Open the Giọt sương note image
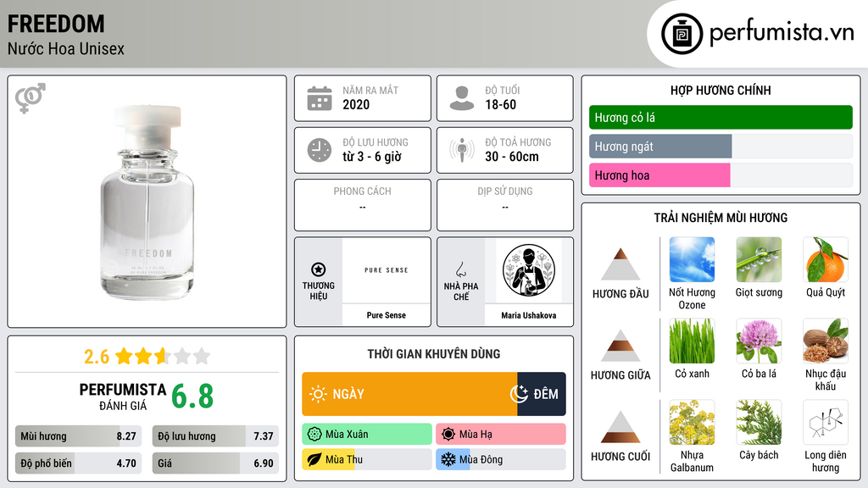 759,259
